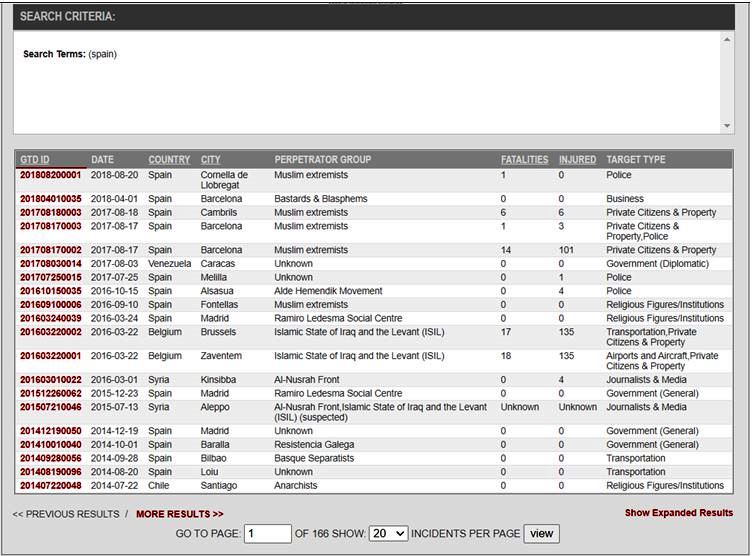This screenshot has width=752, height=556.
Task: Open incident 201804010035 Bastards & Blasphems
Action: (50, 199)
